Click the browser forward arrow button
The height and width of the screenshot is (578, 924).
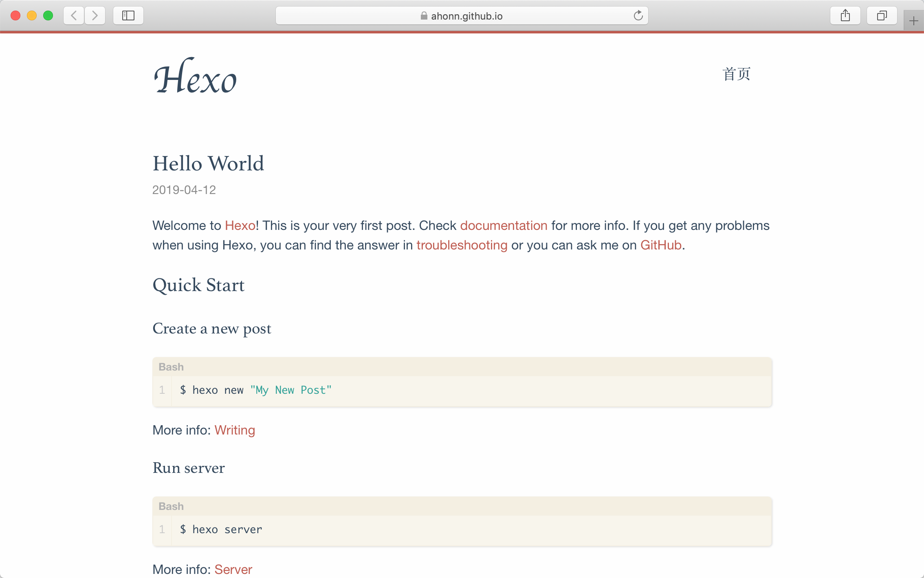[x=95, y=16]
